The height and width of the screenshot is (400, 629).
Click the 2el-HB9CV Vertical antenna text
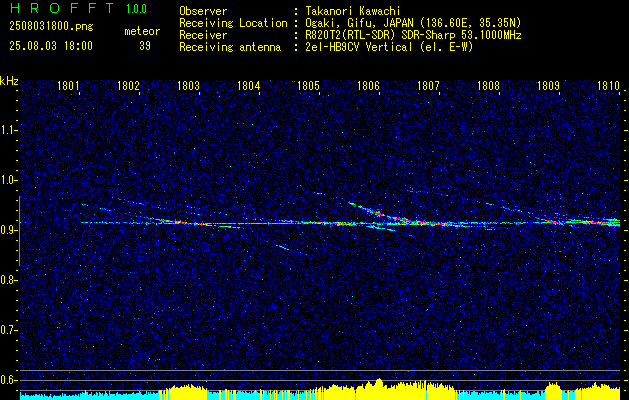pos(389,47)
